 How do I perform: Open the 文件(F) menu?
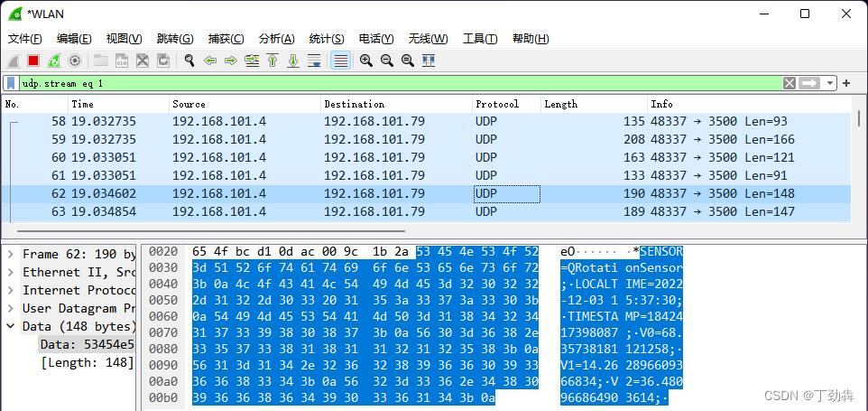tap(25, 39)
